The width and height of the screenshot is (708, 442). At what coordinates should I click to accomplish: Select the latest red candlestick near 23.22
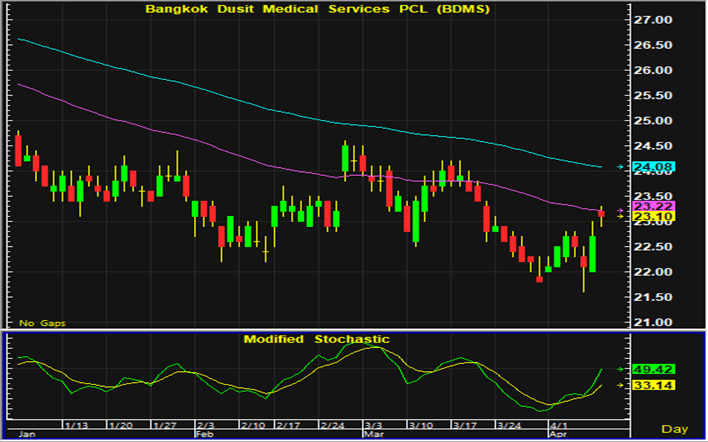[601, 212]
